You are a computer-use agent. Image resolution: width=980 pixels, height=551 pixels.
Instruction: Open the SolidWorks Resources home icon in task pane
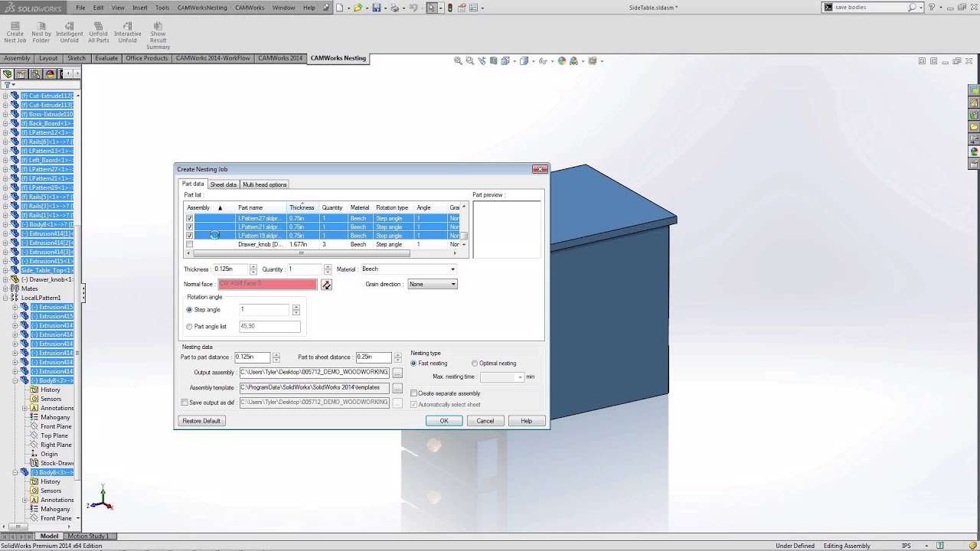click(x=974, y=103)
